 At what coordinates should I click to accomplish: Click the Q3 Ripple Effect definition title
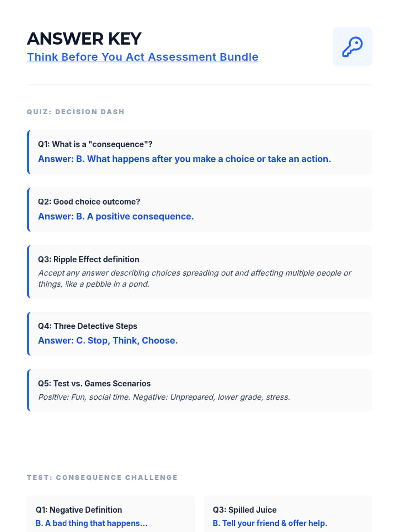coord(88,259)
